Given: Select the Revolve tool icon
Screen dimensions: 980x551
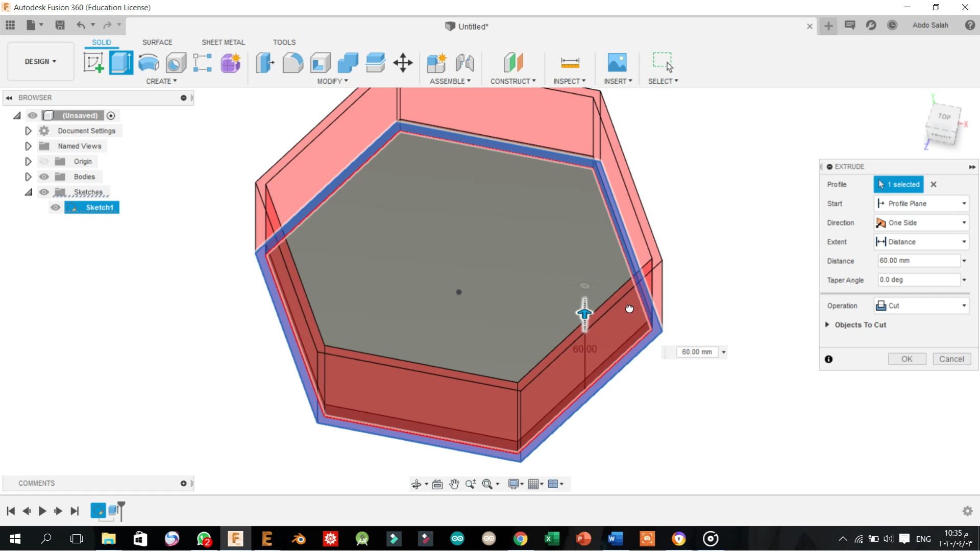Looking at the screenshot, I should [149, 63].
